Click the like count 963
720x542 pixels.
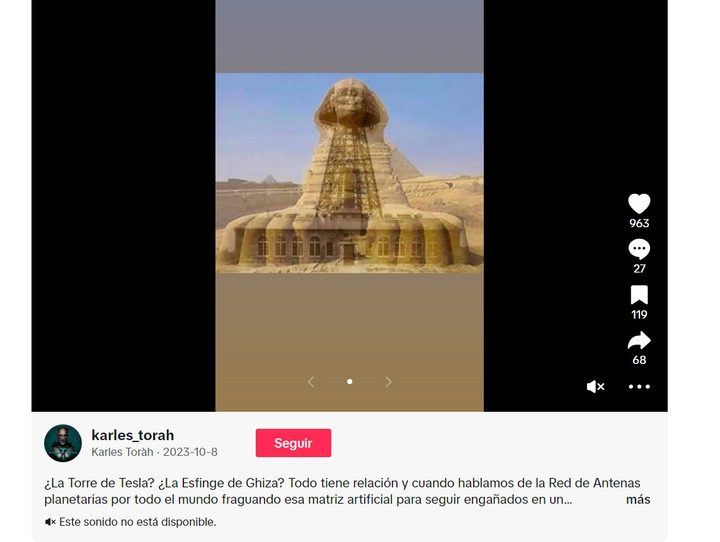(639, 223)
